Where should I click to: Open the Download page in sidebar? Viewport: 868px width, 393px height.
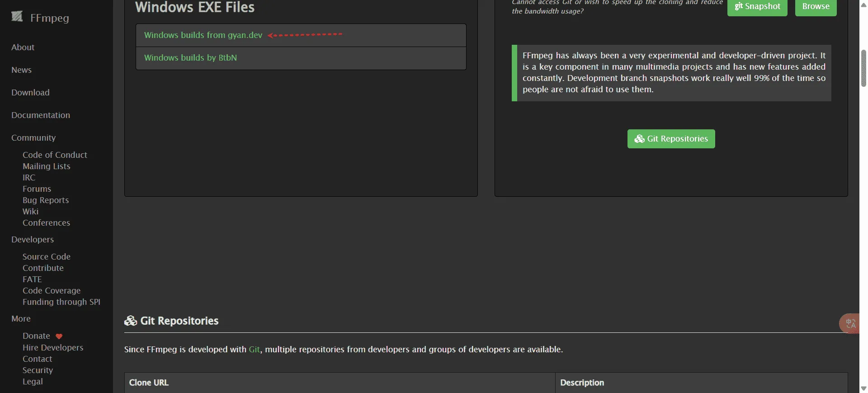30,92
